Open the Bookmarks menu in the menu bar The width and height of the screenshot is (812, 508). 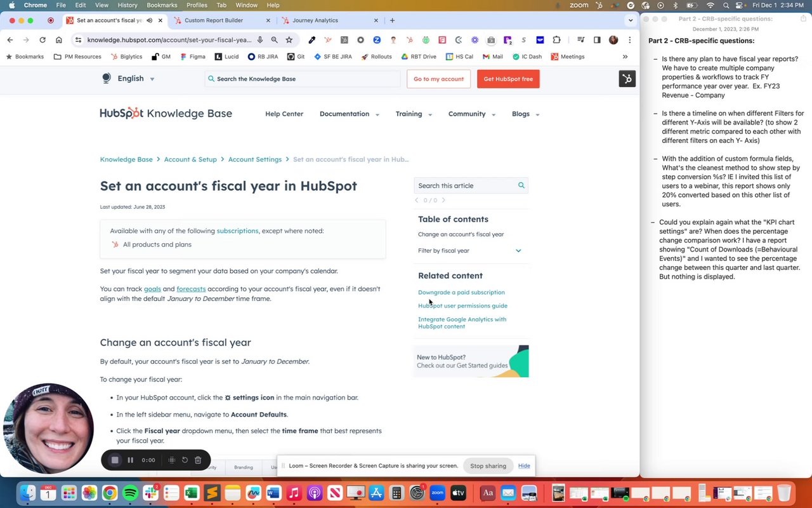point(162,5)
